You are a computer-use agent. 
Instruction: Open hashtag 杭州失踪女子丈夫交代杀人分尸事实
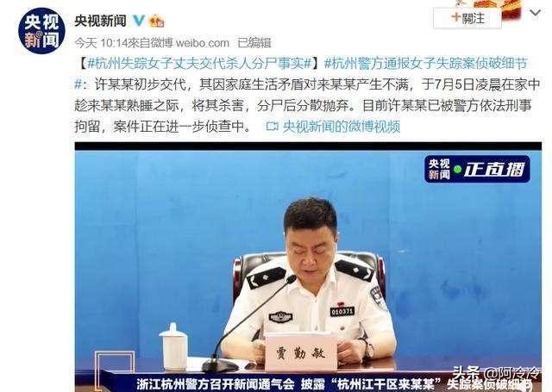[x=199, y=64]
